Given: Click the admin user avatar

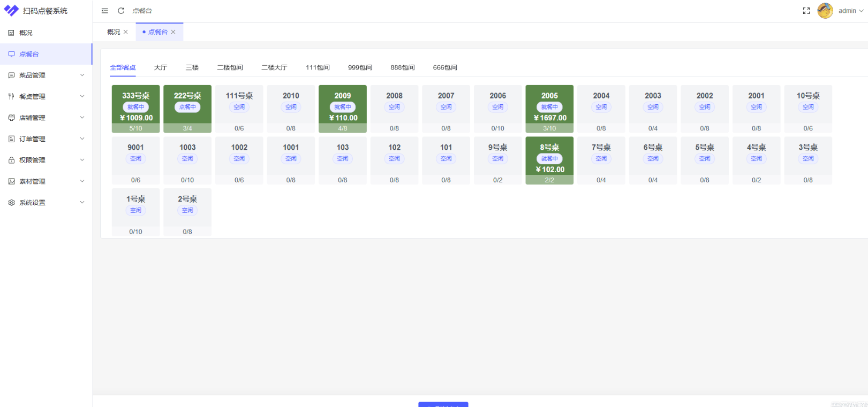Looking at the screenshot, I should coord(825,11).
